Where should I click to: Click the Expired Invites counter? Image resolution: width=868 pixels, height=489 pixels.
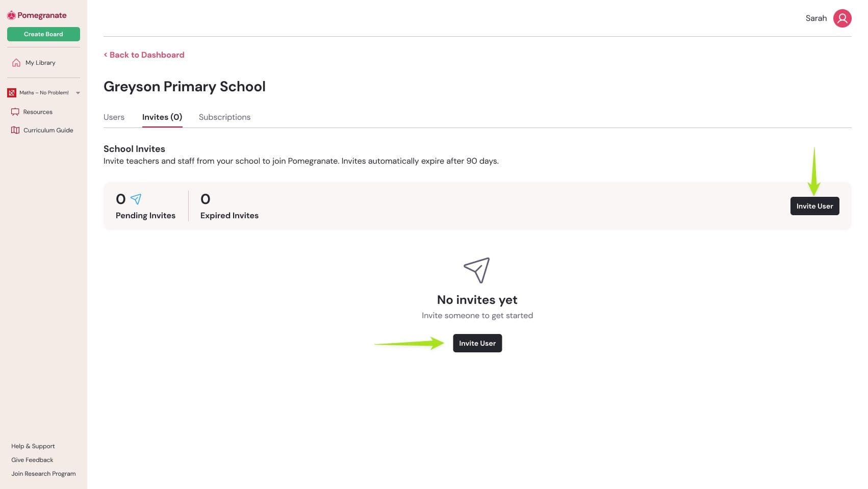point(229,207)
